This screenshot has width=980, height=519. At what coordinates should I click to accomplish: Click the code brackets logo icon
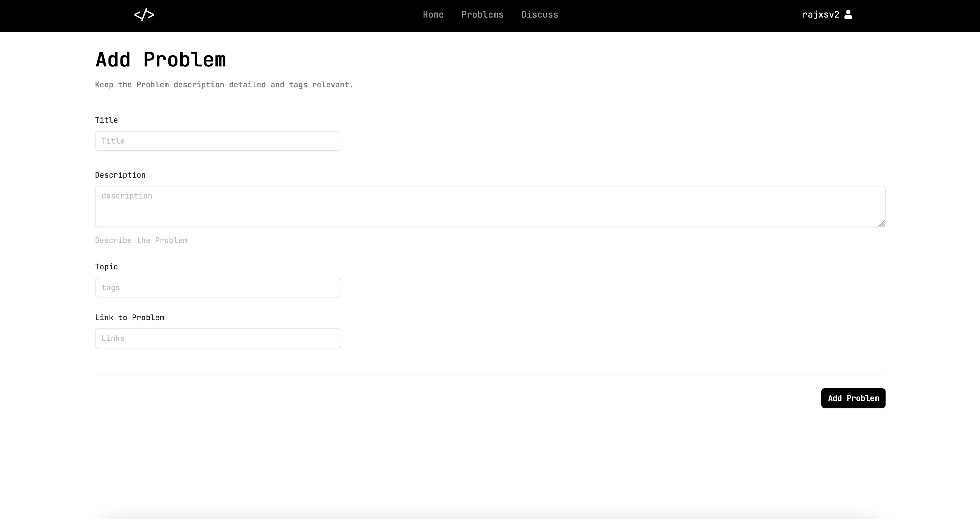pyautogui.click(x=144, y=15)
